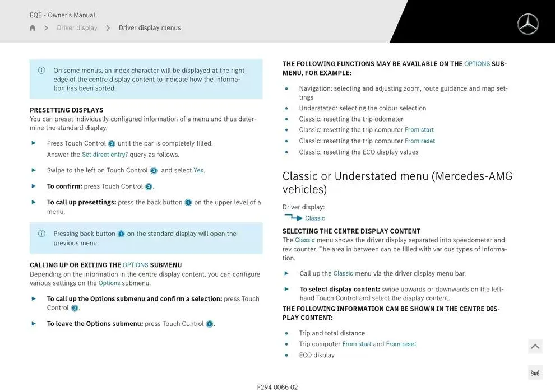Click the 'From reset' link under Options functions
The image size is (555, 392).
[x=420, y=141]
